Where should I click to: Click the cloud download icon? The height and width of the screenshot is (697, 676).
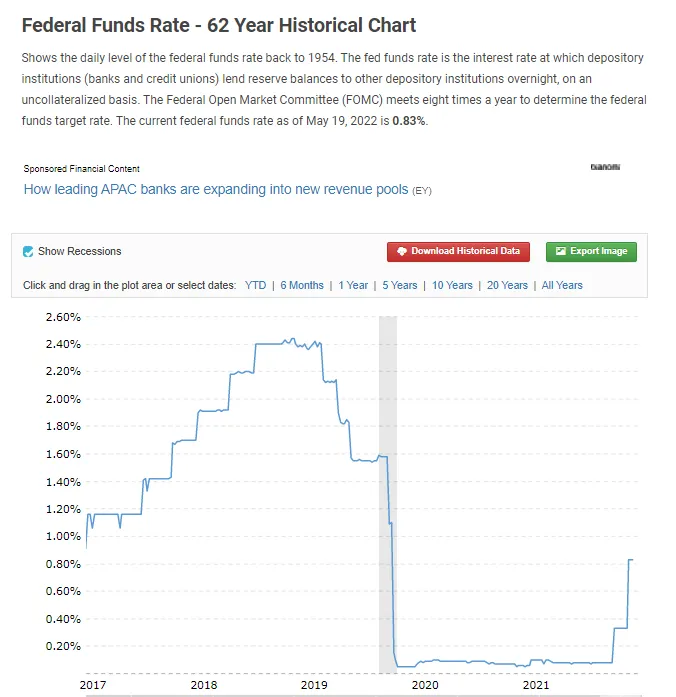(401, 251)
